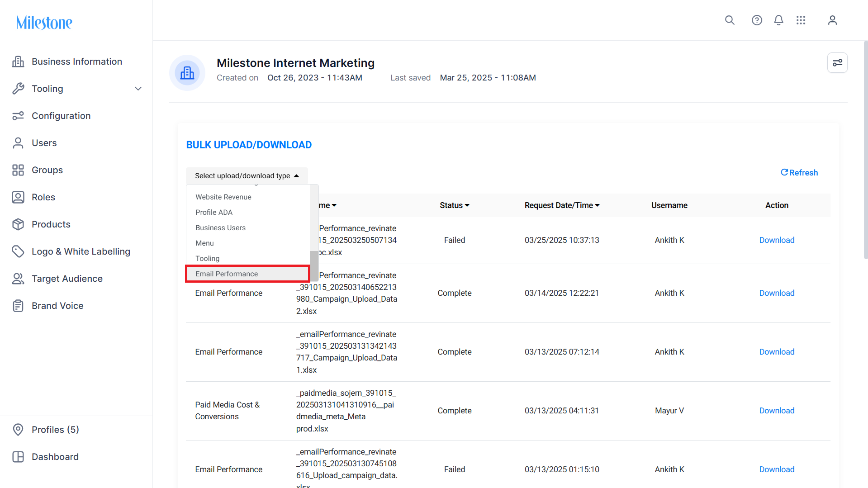Click the Groups grid icon

click(x=18, y=170)
